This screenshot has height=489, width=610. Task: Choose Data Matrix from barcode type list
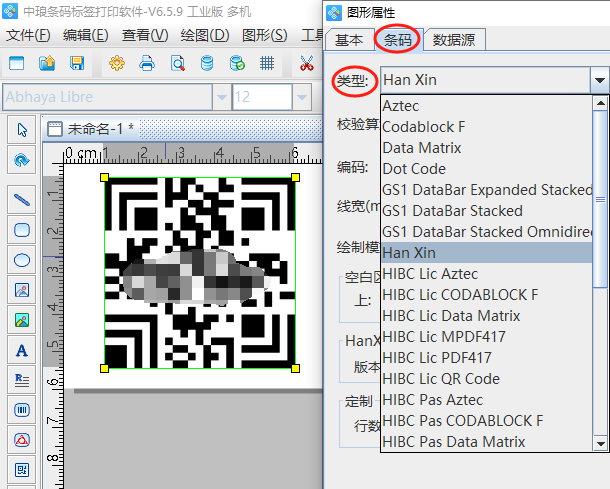(x=422, y=148)
